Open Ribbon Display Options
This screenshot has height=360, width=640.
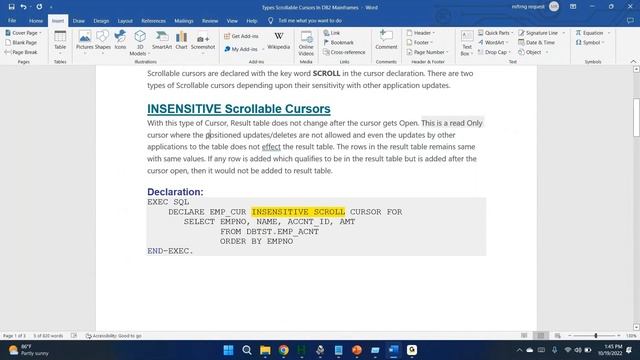tap(573, 7)
